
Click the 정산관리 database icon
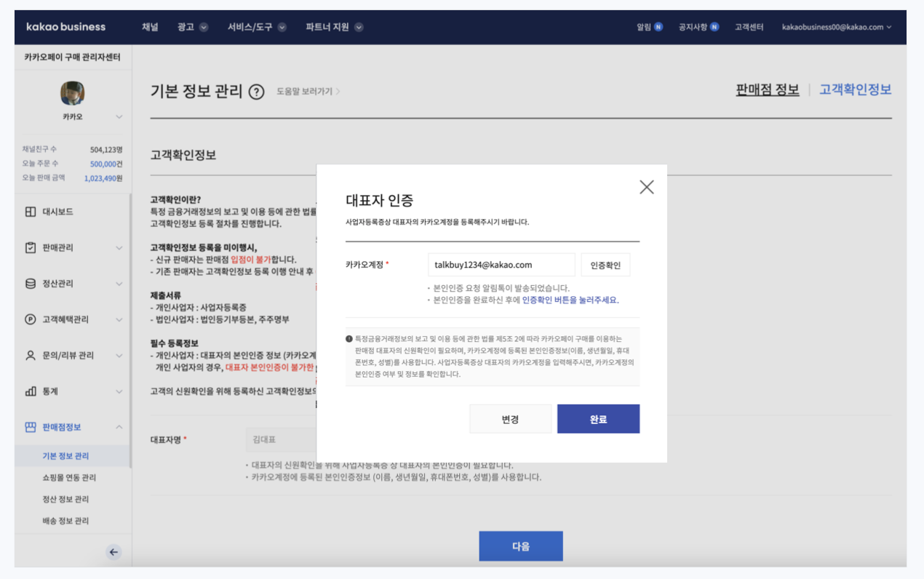point(30,284)
